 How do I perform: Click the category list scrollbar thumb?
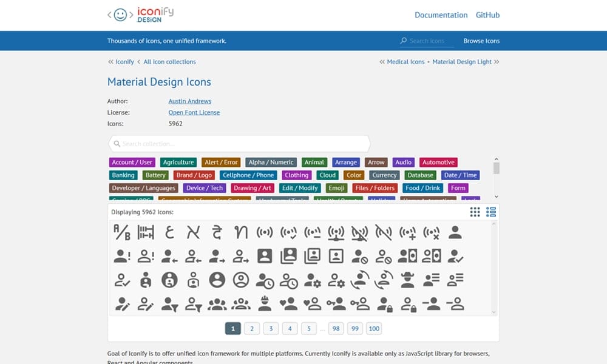pos(497,168)
